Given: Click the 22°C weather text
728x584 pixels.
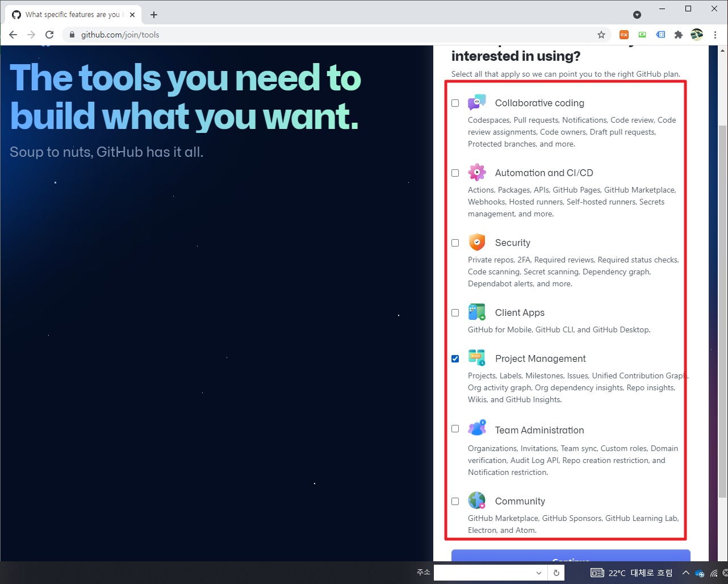Looking at the screenshot, I should pyautogui.click(x=617, y=573).
